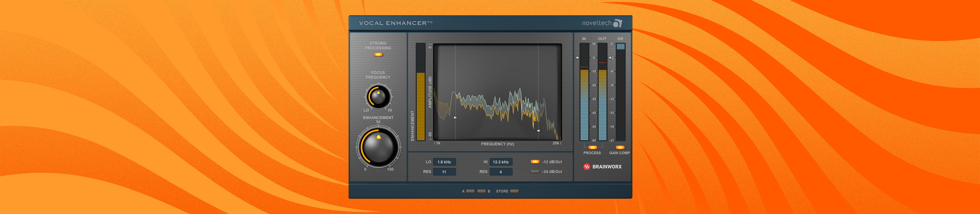Select preset slot A button
The height and width of the screenshot is (214, 980).
[470, 191]
